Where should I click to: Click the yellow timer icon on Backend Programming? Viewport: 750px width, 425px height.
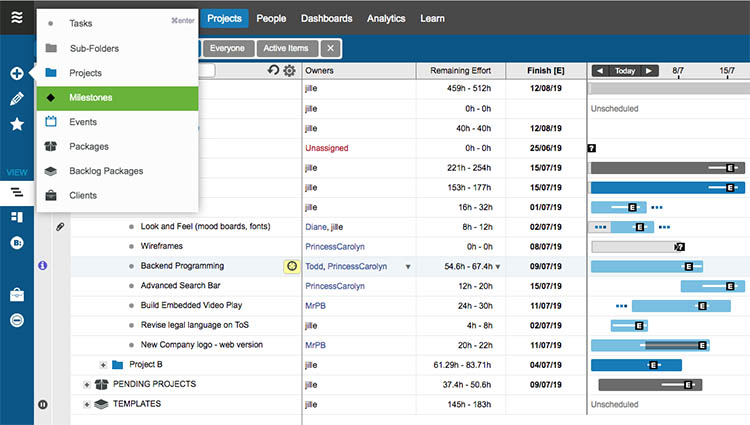pyautogui.click(x=292, y=266)
